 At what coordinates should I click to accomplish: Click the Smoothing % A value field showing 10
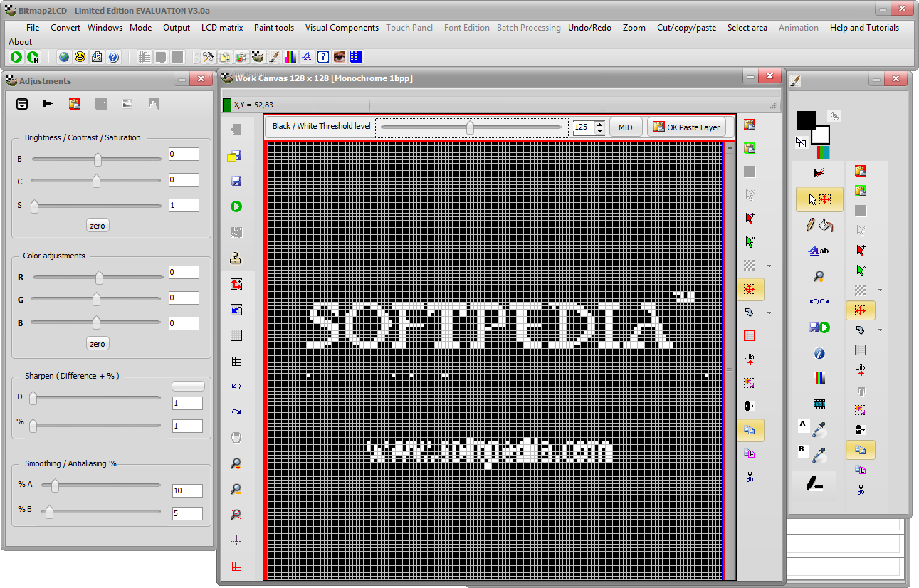(187, 490)
